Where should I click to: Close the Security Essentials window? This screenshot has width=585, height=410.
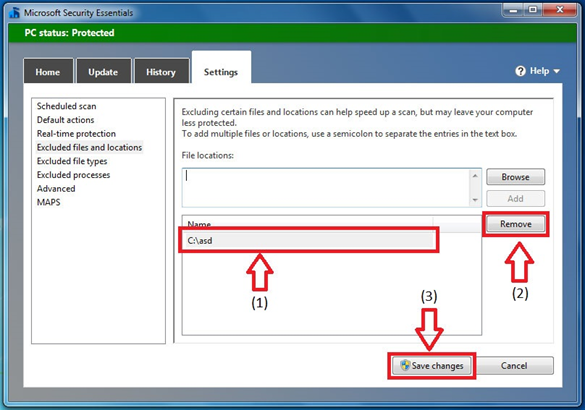tap(560, 10)
